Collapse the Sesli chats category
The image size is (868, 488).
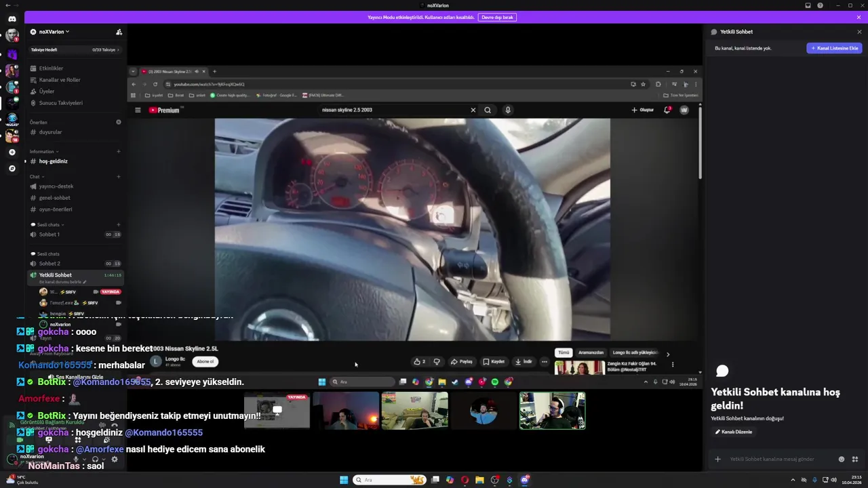pyautogui.click(x=47, y=225)
